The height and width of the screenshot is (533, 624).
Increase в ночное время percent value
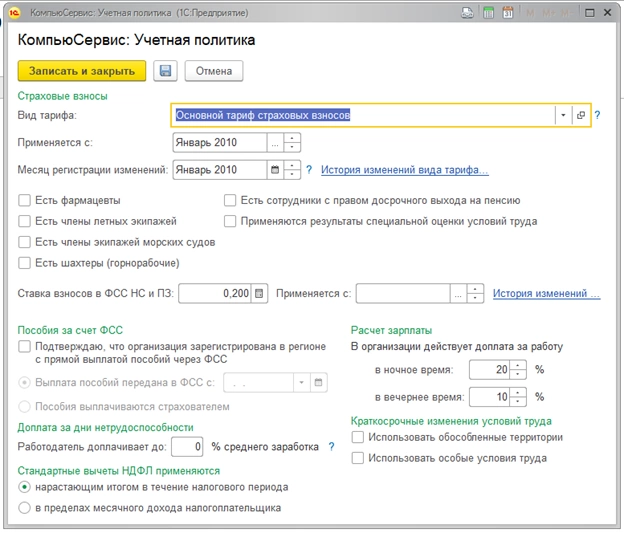tap(518, 365)
